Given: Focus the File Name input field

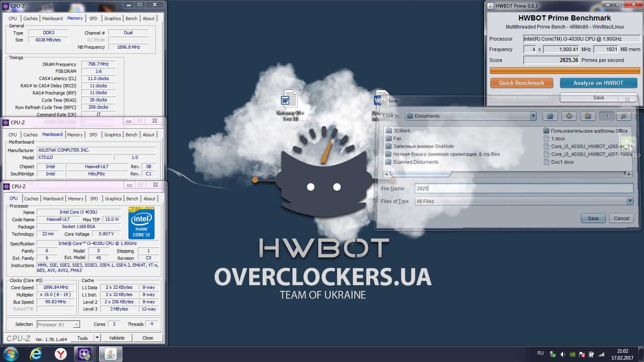Looking at the screenshot, I should tap(524, 188).
